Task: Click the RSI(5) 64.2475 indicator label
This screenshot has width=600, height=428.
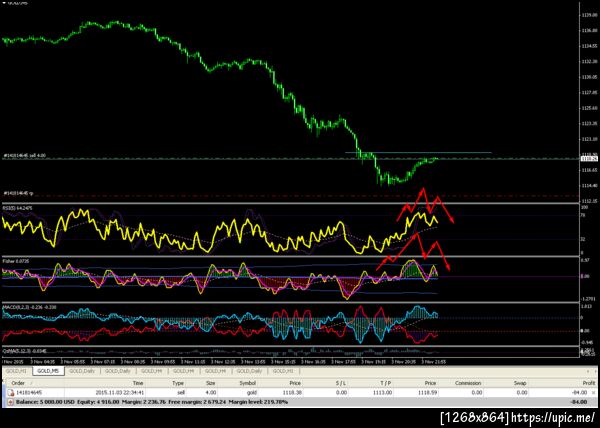Action: pyautogui.click(x=18, y=208)
